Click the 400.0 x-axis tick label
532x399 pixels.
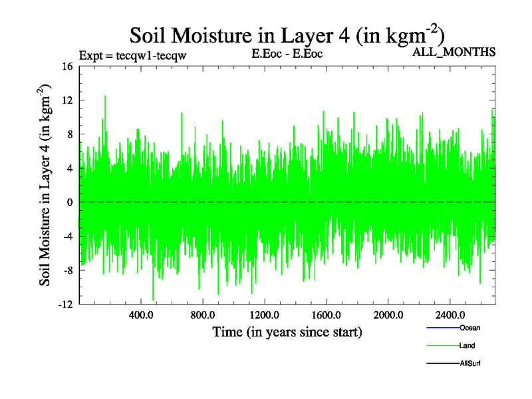140,315
